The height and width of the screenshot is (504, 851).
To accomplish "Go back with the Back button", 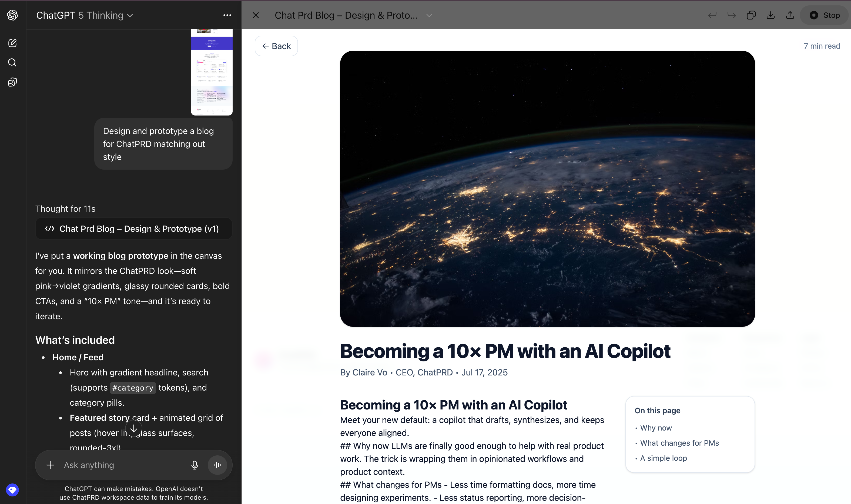I will (x=276, y=46).
